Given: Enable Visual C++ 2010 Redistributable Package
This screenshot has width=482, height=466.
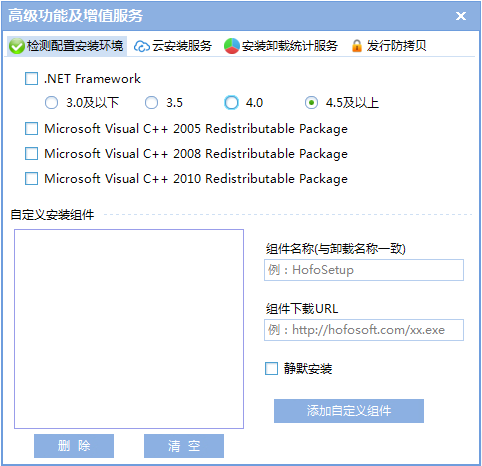Looking at the screenshot, I should pyautogui.click(x=31, y=179).
